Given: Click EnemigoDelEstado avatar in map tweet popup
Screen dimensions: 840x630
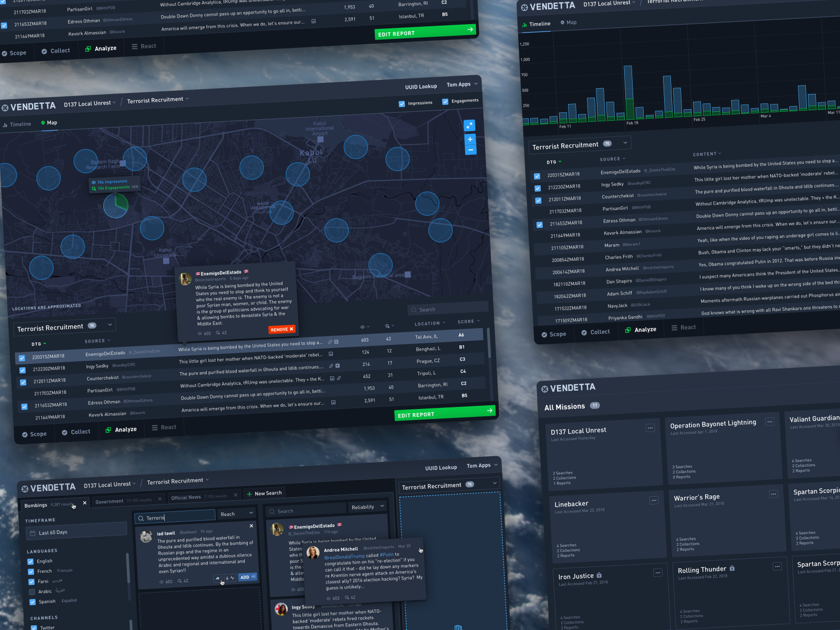Looking at the screenshot, I should [185, 278].
